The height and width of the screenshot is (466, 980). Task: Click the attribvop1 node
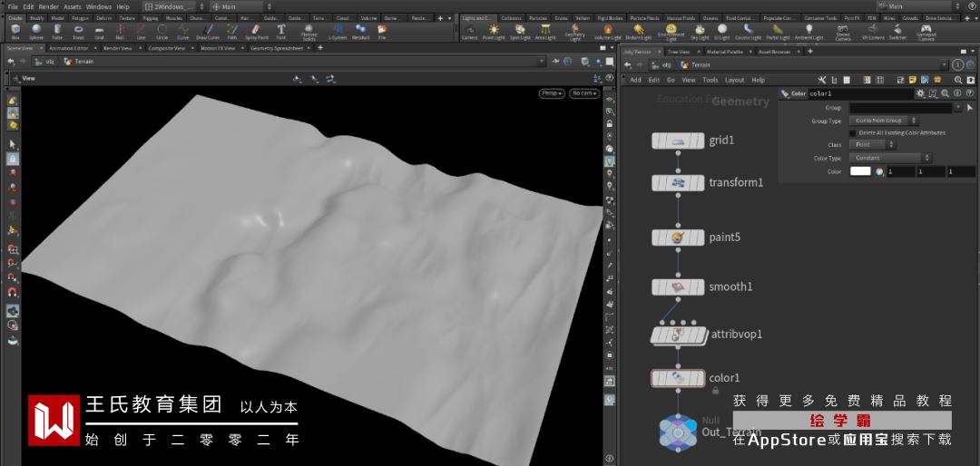pos(678,335)
